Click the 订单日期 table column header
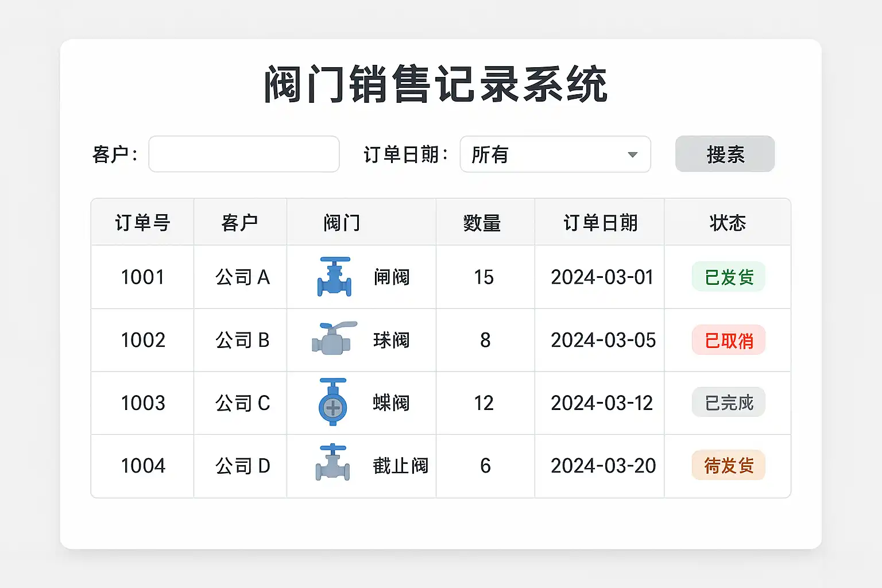This screenshot has height=588, width=882. (x=600, y=223)
